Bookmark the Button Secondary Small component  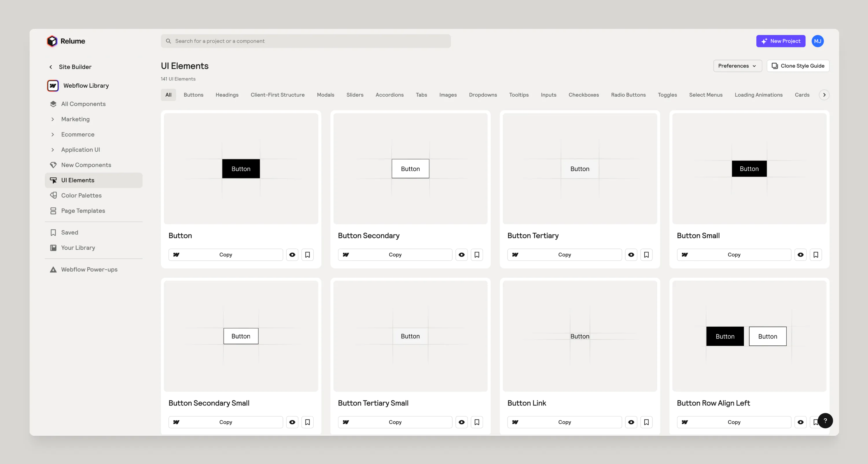(307, 422)
